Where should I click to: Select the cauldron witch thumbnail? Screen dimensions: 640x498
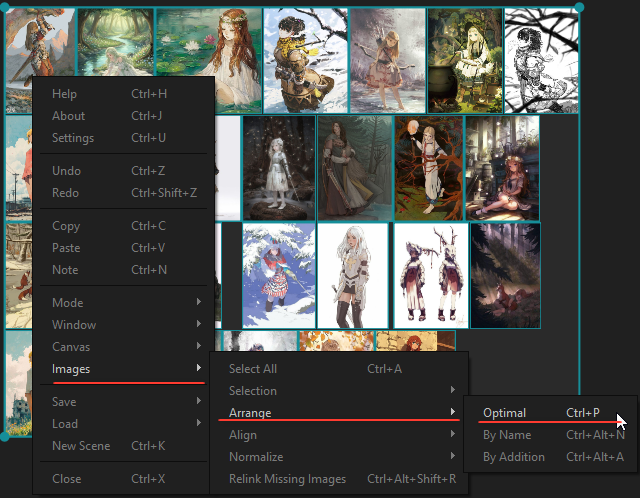coord(465,60)
